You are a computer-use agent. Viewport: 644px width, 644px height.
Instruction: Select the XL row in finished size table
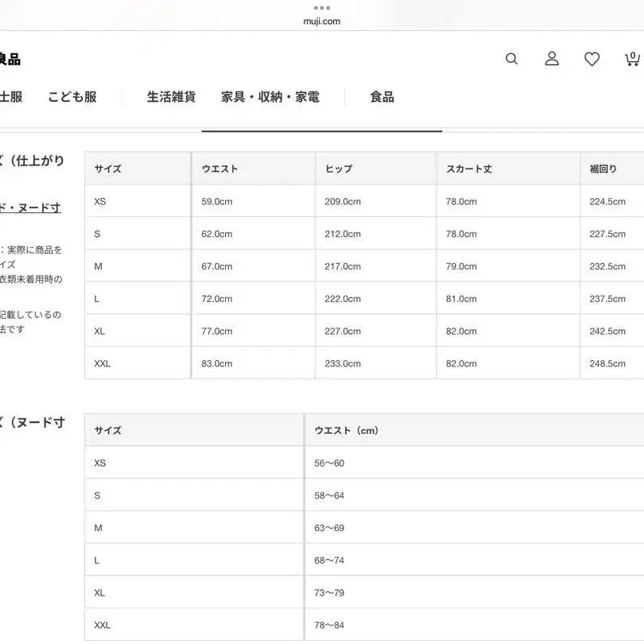tap(364, 331)
